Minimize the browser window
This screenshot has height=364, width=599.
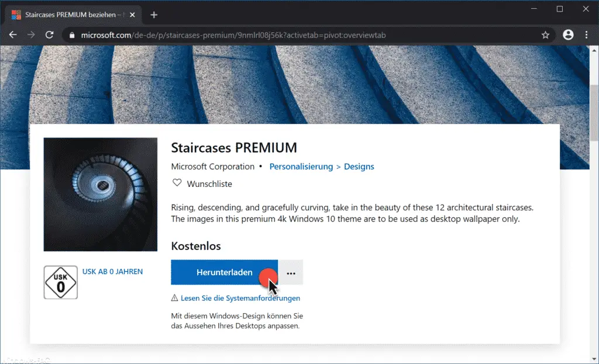534,9
